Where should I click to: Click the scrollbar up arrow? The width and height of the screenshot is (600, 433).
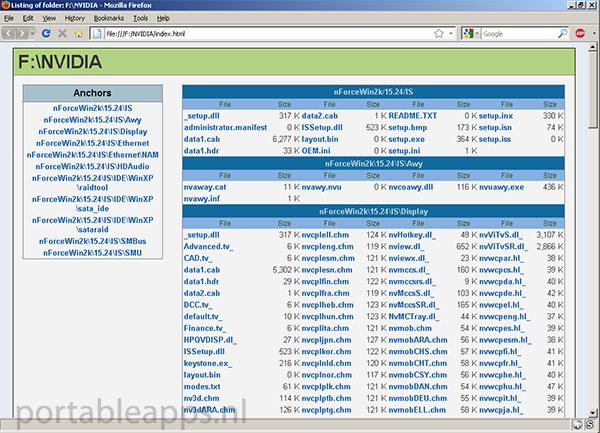click(x=593, y=47)
